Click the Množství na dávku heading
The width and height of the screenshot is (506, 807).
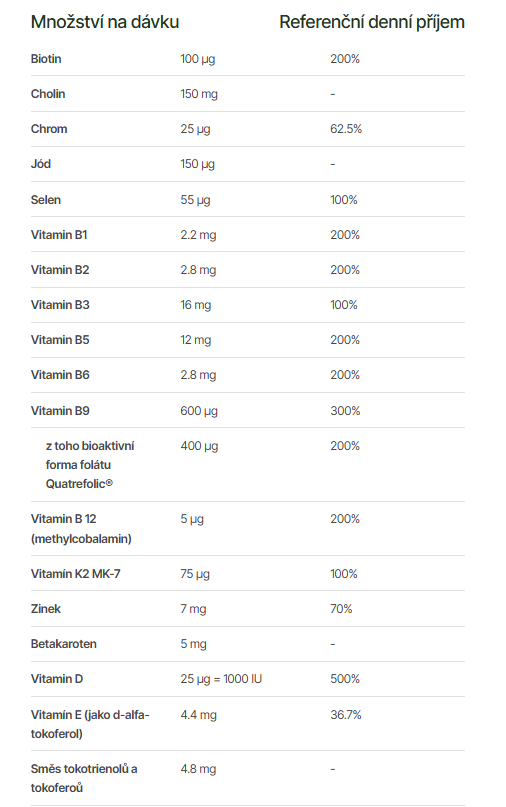tap(105, 22)
